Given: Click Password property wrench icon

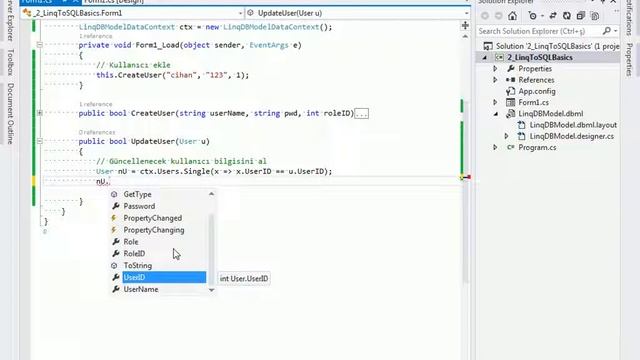Looking at the screenshot, I should pyautogui.click(x=116, y=206).
